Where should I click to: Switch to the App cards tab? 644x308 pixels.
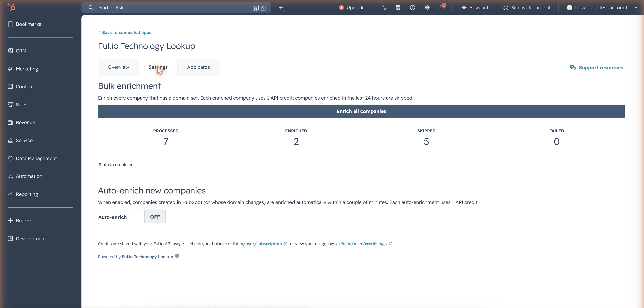click(198, 67)
